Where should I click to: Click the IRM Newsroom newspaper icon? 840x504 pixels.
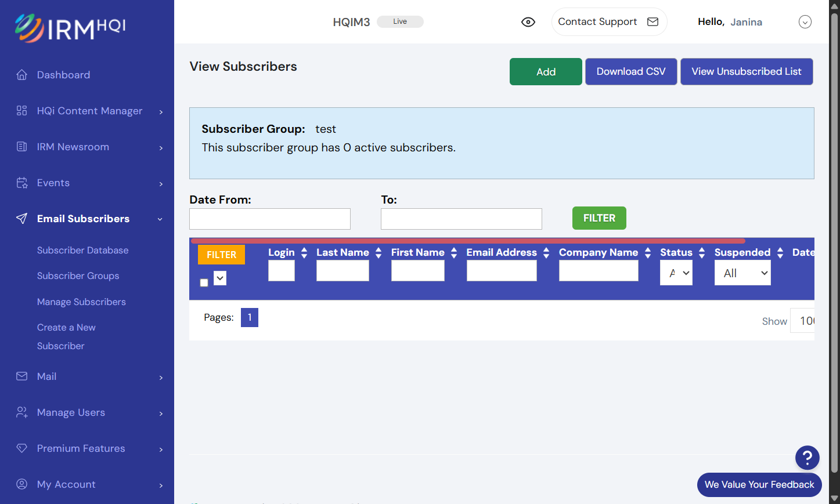pyautogui.click(x=22, y=147)
